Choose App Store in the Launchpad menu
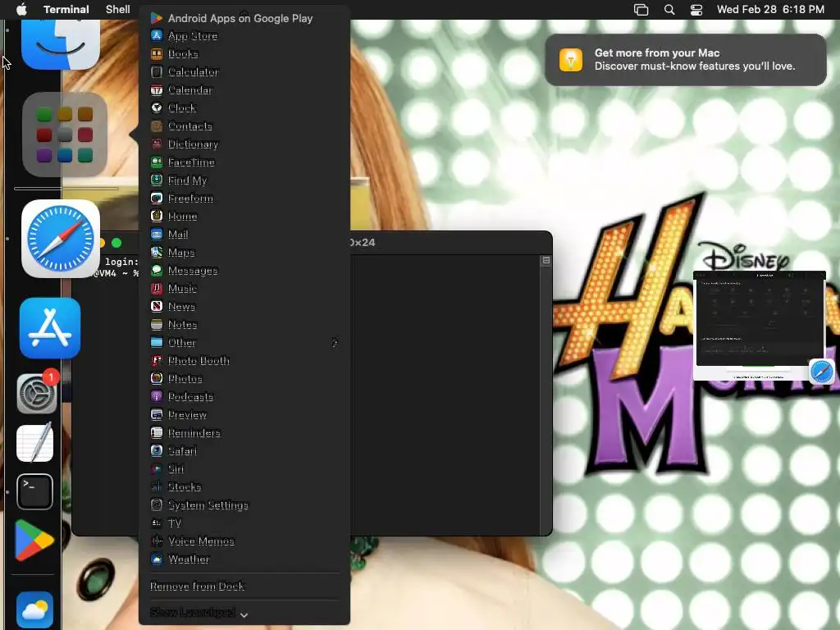840x630 pixels. 244,36
